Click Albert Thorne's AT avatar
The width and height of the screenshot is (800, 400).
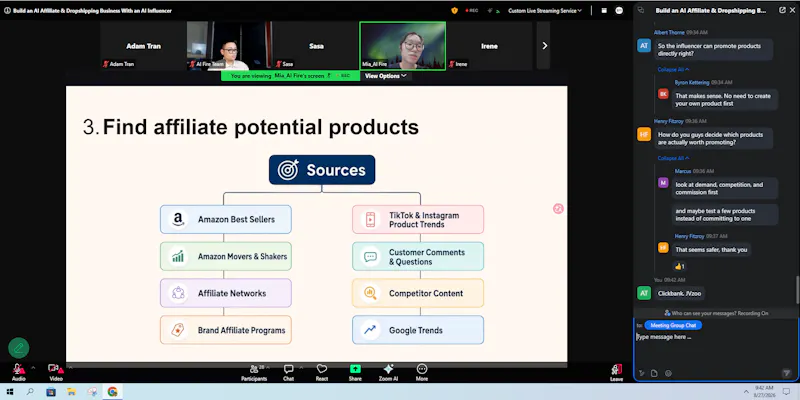[644, 45]
